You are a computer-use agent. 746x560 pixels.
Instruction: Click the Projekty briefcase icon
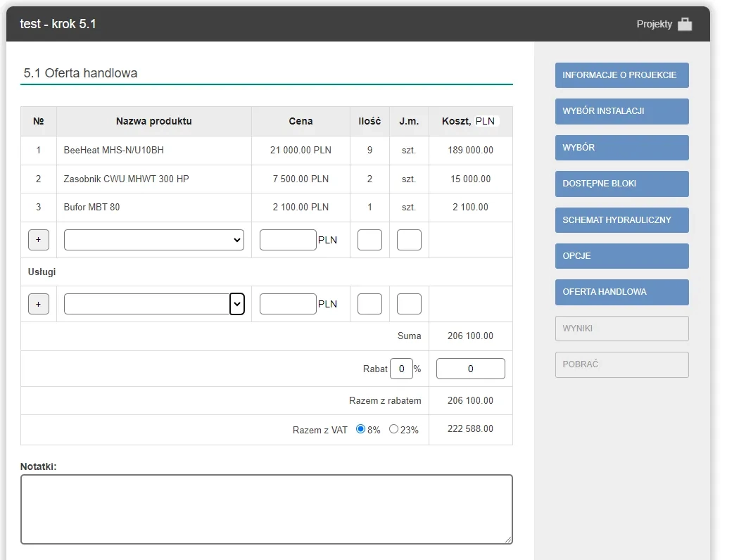coord(684,25)
